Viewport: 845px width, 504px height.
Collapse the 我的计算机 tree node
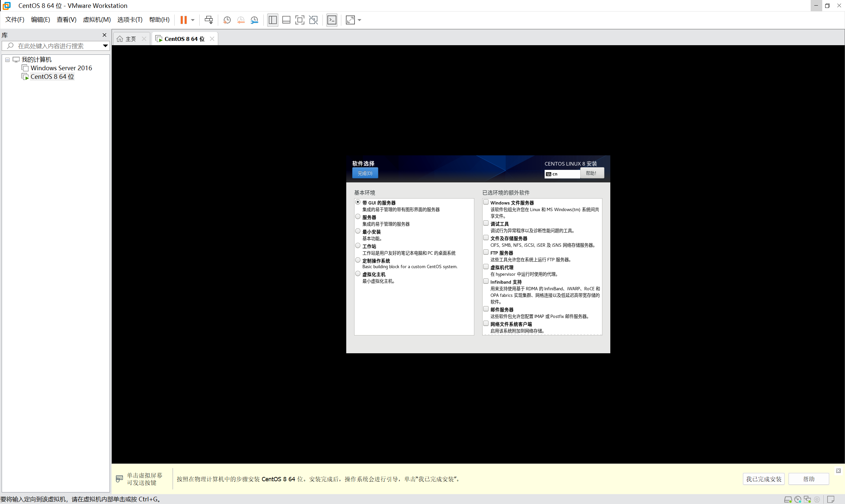(7, 59)
